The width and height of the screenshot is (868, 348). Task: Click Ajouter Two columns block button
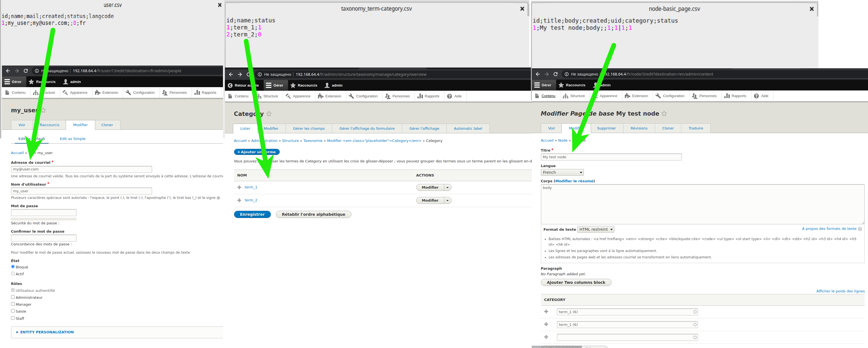click(576, 282)
